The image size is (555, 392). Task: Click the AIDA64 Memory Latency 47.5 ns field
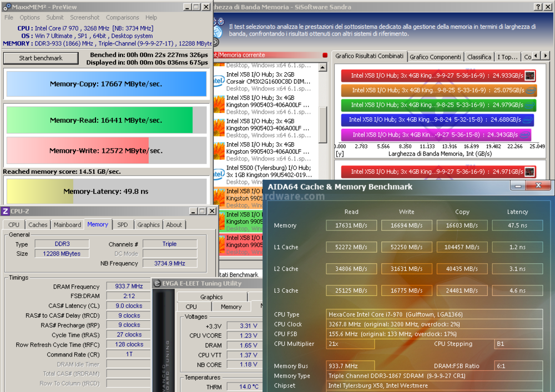coord(517,225)
